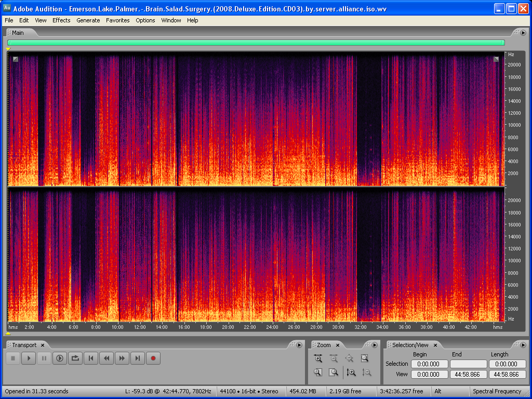
Task: Click top-left fade handle in left channel
Action: click(16, 59)
